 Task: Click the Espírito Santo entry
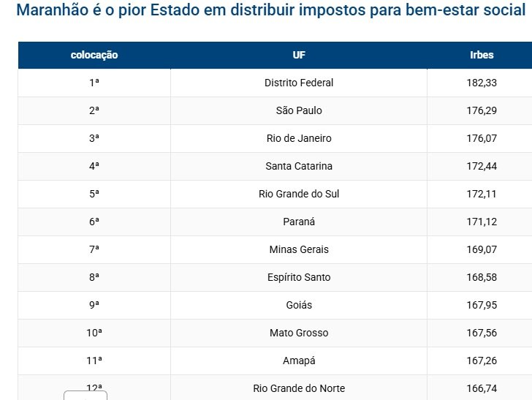(x=299, y=277)
